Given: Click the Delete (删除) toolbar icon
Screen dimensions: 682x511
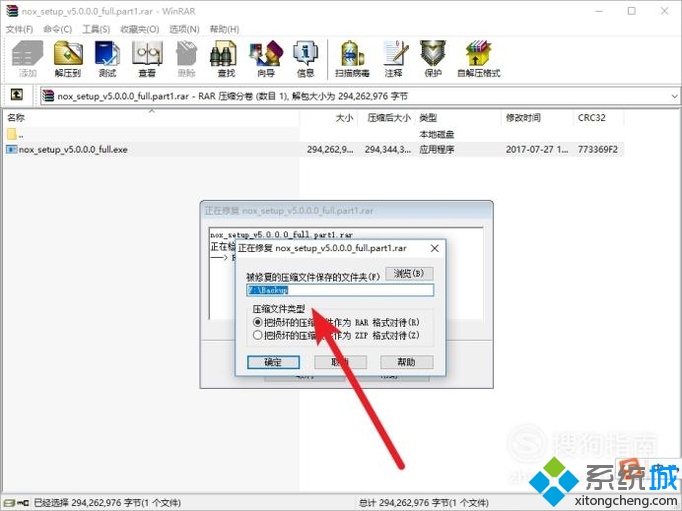Looking at the screenshot, I should tap(186, 59).
